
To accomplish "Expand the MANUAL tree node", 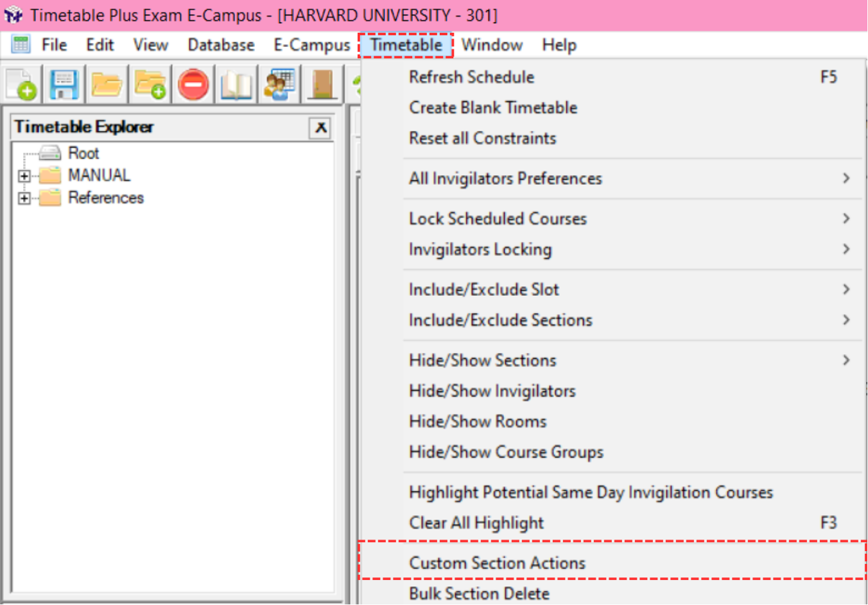I will pyautogui.click(x=24, y=176).
